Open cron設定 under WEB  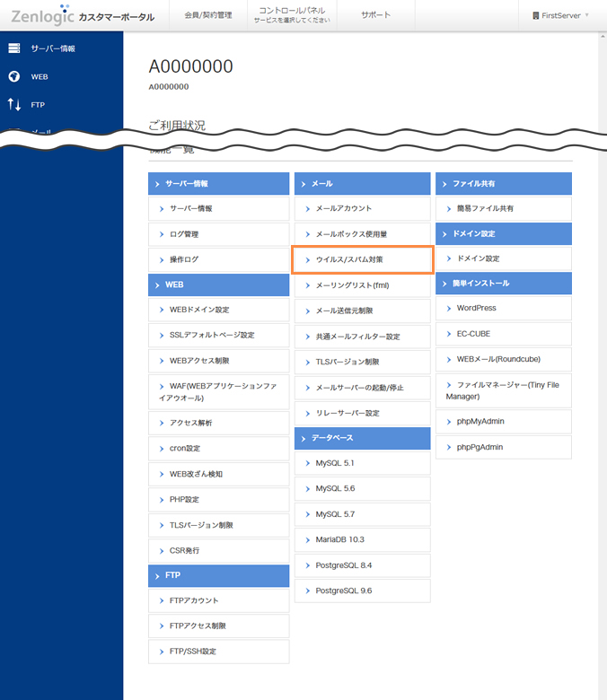pos(219,448)
